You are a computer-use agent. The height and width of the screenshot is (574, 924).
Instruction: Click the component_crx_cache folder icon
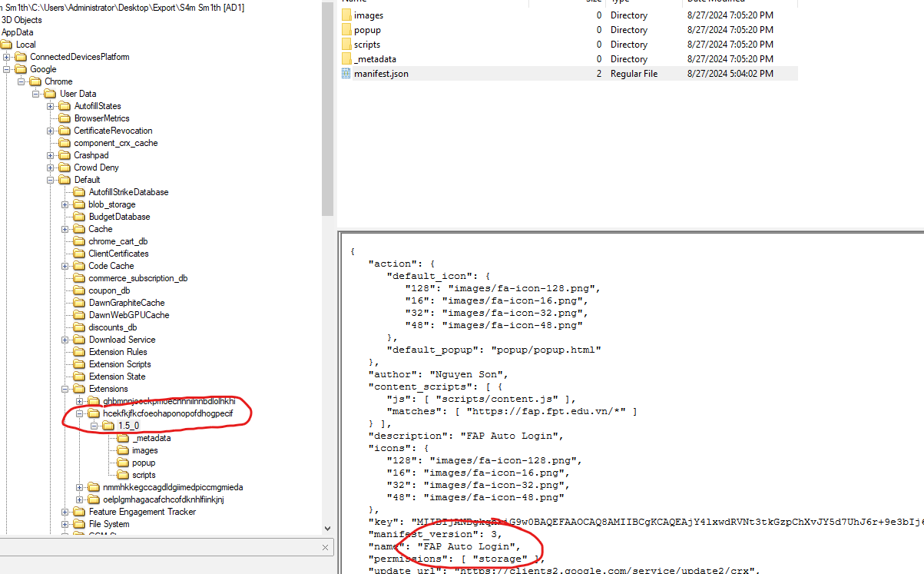(x=65, y=143)
